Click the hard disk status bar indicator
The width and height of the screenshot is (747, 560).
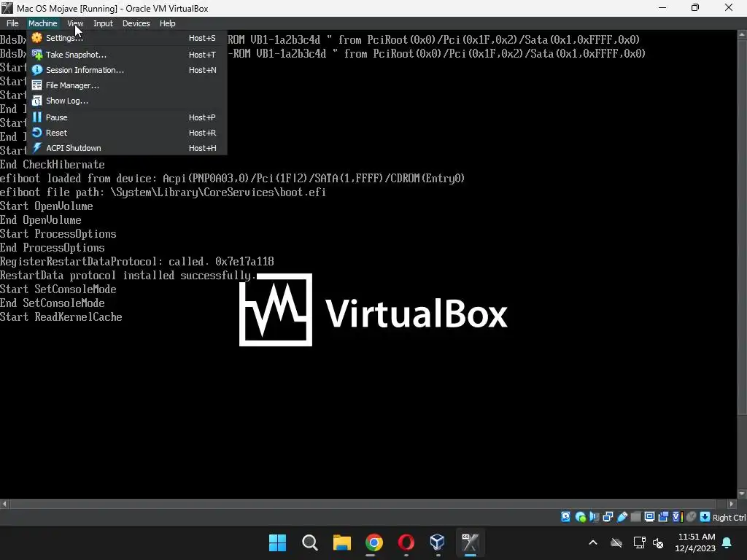pyautogui.click(x=565, y=517)
